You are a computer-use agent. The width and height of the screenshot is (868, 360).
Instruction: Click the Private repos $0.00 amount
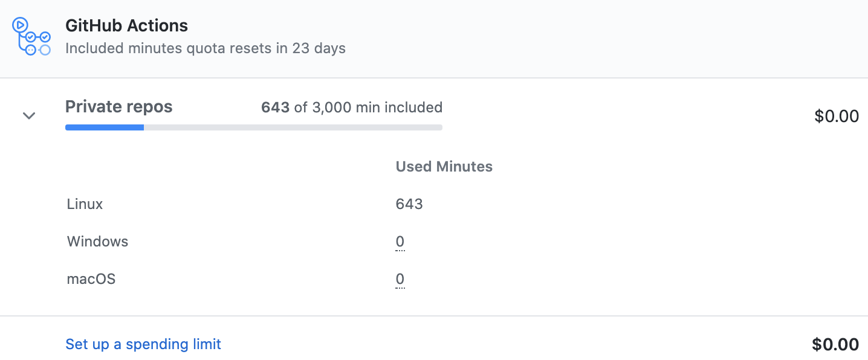pyautogui.click(x=837, y=116)
